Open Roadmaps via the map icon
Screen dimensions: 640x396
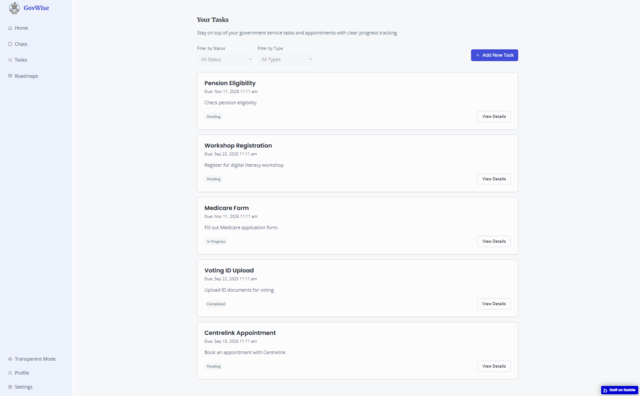10,76
